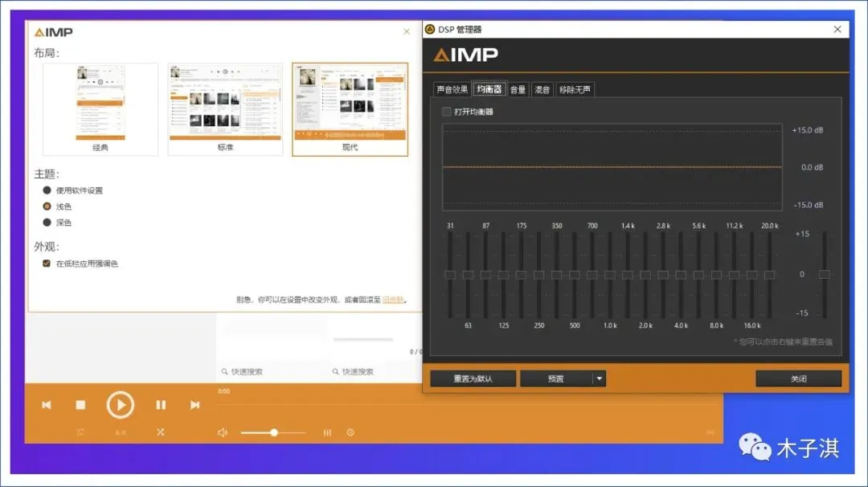Screen dimensions: 868x487
Task: Stop playback with the square stop icon
Action: (x=80, y=405)
